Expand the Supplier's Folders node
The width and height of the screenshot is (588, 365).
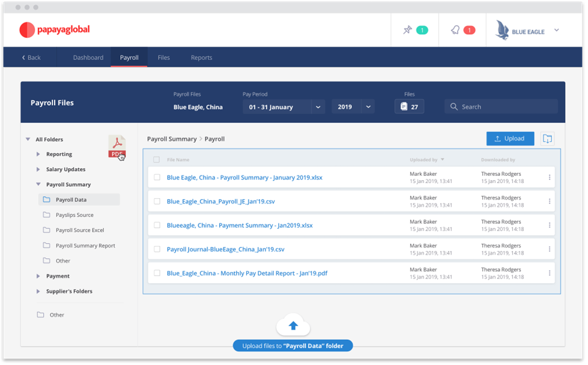point(38,291)
